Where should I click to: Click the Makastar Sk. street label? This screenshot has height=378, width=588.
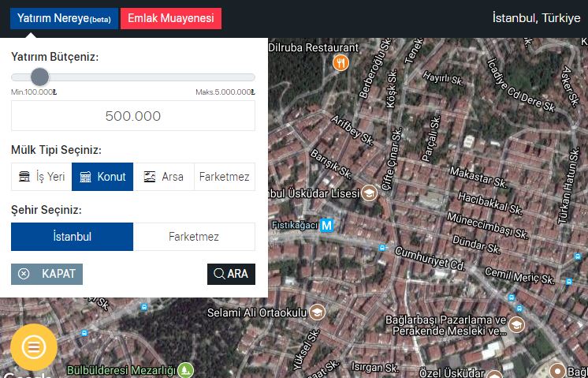[478, 178]
